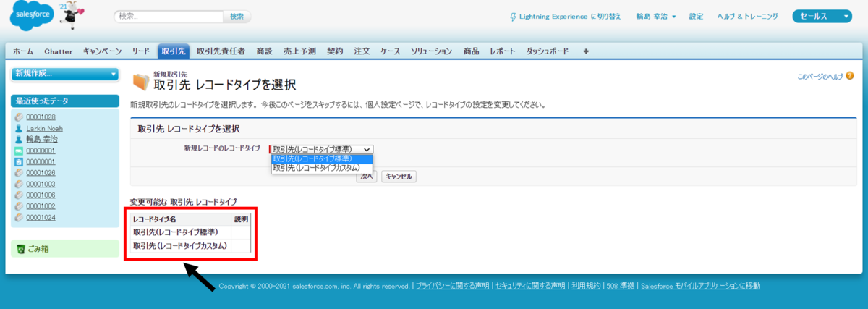
Task: Click the icon beside 00001002
Action: coord(19,206)
